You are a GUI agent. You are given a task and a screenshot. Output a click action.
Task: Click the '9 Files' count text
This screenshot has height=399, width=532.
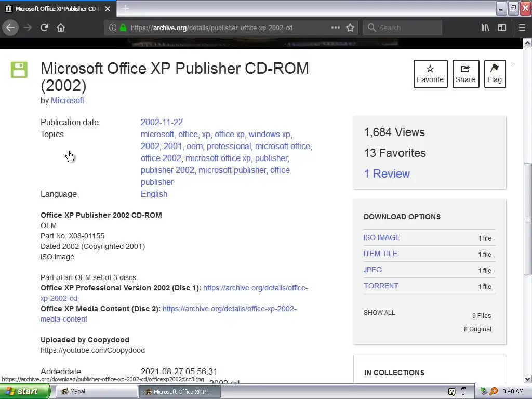(482, 315)
